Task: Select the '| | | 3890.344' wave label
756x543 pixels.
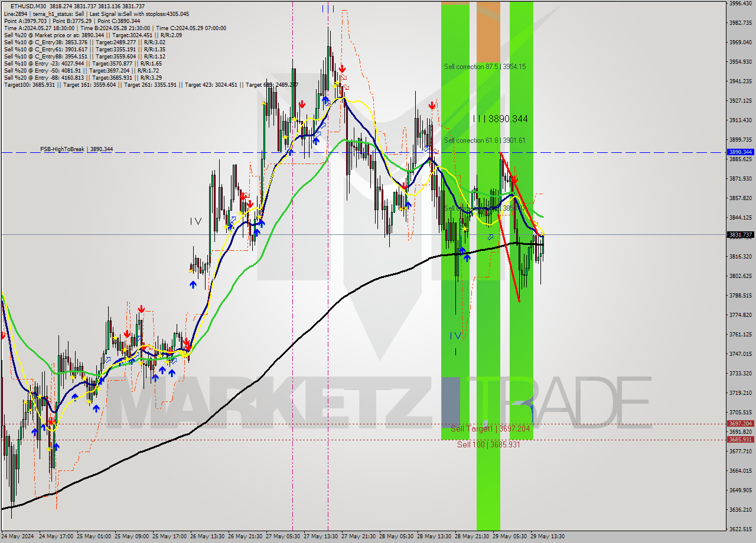Action: coord(500,119)
